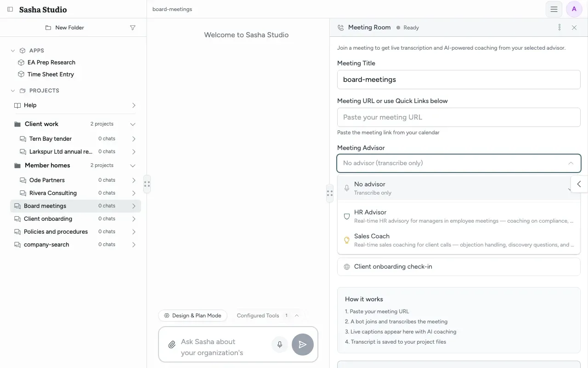The width and height of the screenshot is (588, 368).
Task: Click the send message button
Action: click(x=303, y=345)
